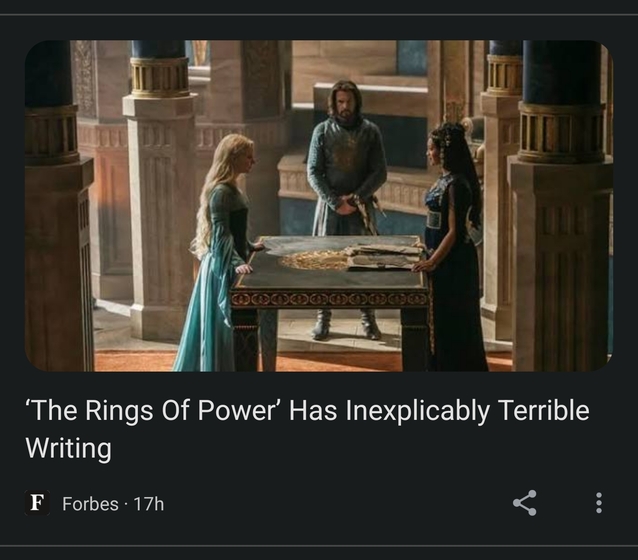The image size is (638, 560).
Task: Show more options for the Forbes story
Action: click(598, 503)
